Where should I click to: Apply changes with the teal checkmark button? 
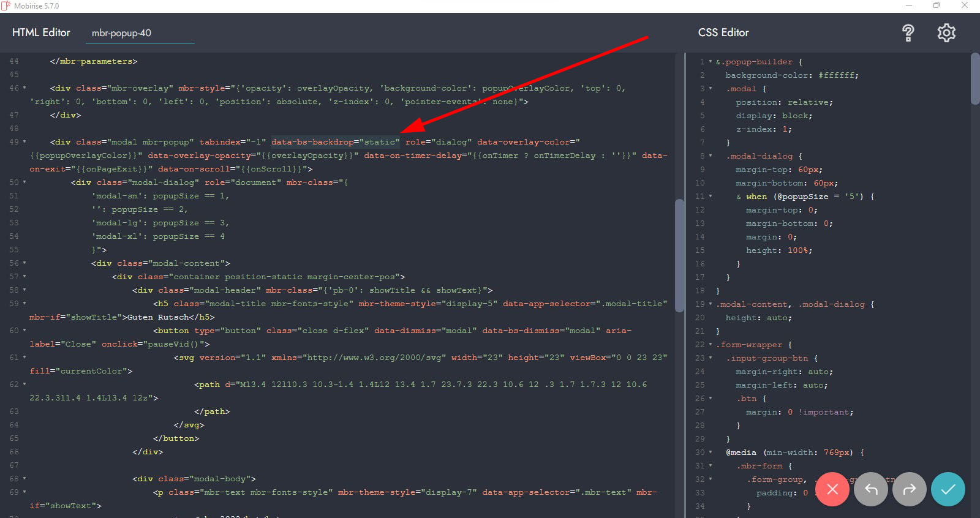point(948,489)
